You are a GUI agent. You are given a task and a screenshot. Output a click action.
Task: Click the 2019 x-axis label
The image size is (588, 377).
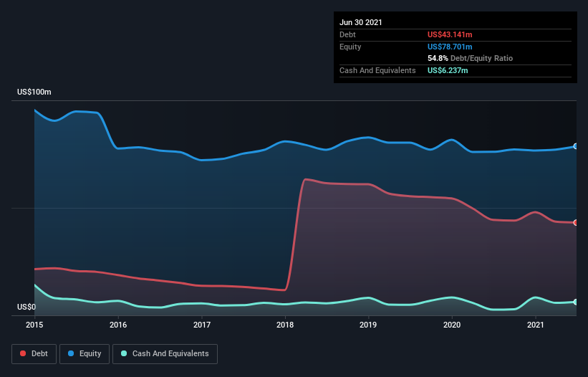pyautogui.click(x=368, y=325)
